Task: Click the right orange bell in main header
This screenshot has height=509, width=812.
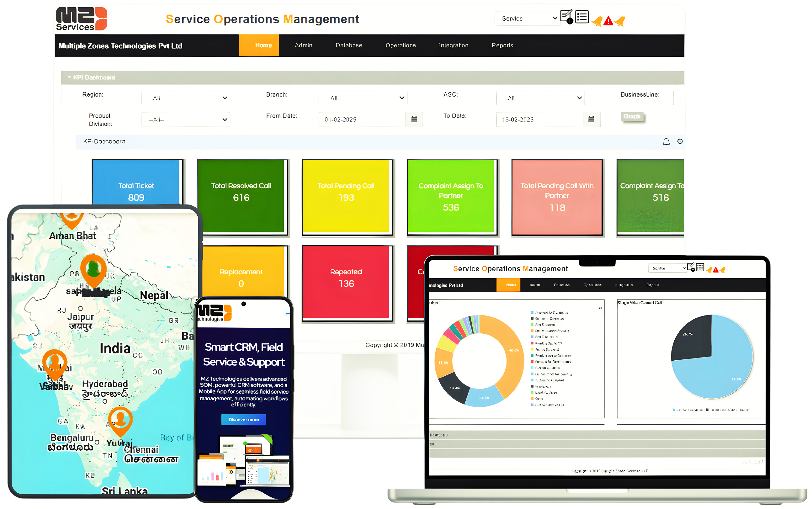Action: 619,21
